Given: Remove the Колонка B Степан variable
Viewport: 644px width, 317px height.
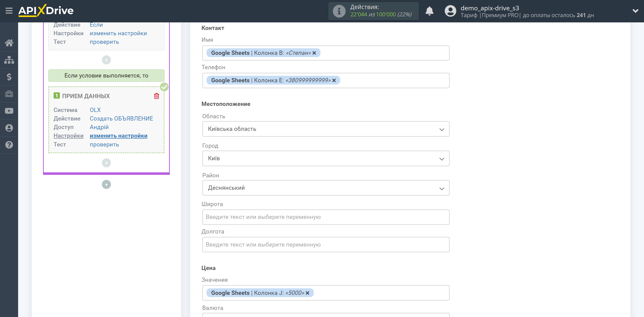Looking at the screenshot, I should [314, 53].
